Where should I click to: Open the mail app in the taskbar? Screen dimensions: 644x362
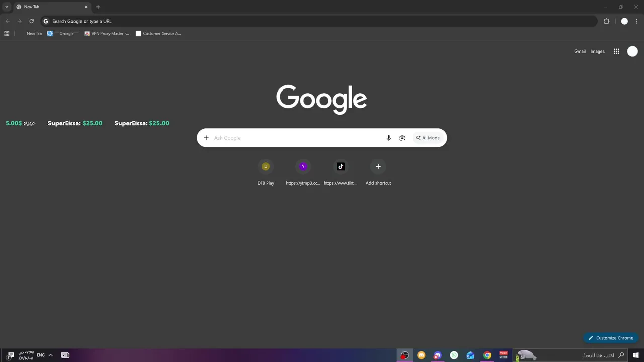(470, 355)
